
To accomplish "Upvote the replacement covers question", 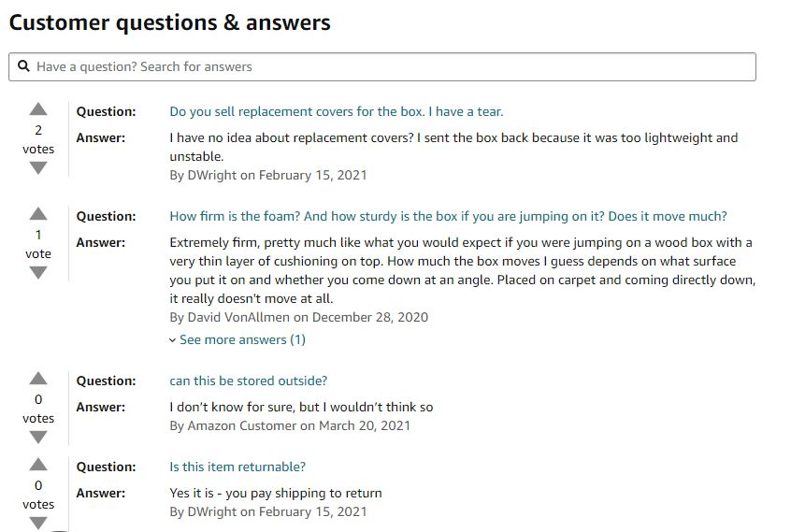I will [38, 108].
